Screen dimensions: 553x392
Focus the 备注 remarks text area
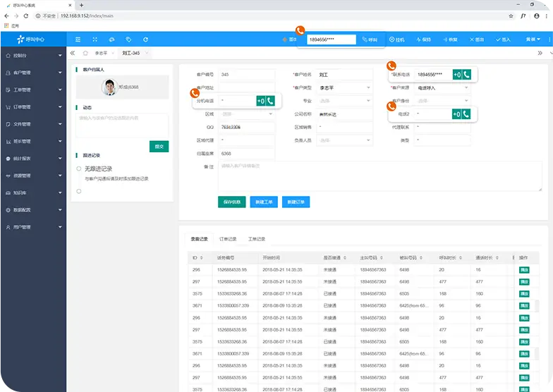point(379,176)
